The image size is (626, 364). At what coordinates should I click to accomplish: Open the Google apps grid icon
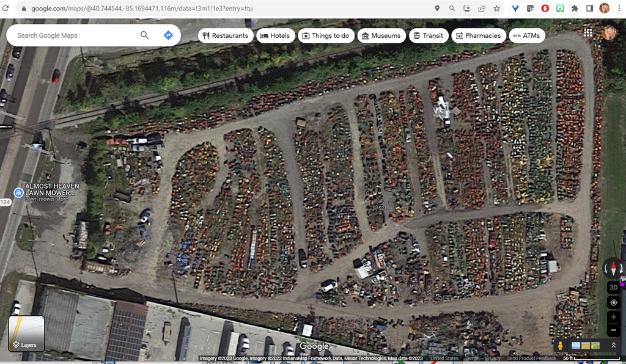(588, 32)
